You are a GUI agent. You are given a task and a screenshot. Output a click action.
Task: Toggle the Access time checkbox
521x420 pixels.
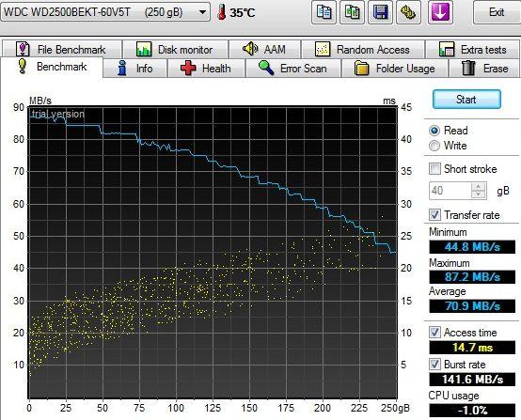coord(434,332)
